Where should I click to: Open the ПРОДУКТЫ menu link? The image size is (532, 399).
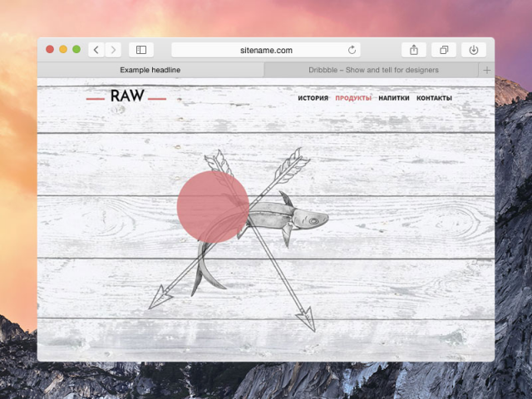click(x=353, y=98)
